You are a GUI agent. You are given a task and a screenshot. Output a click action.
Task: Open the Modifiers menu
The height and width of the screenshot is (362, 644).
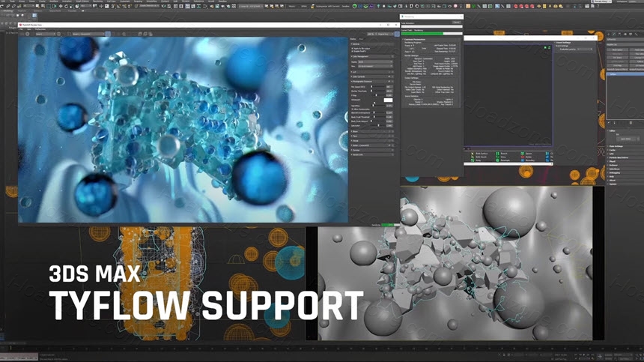point(54,1)
